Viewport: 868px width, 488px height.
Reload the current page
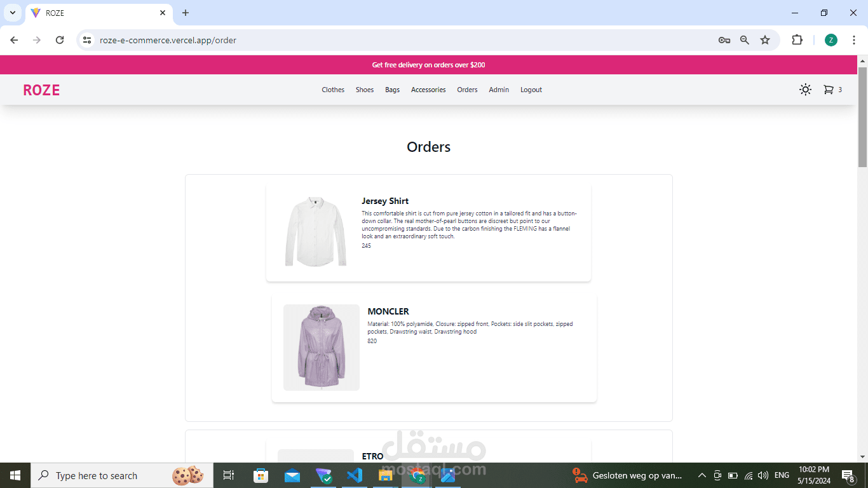point(60,40)
